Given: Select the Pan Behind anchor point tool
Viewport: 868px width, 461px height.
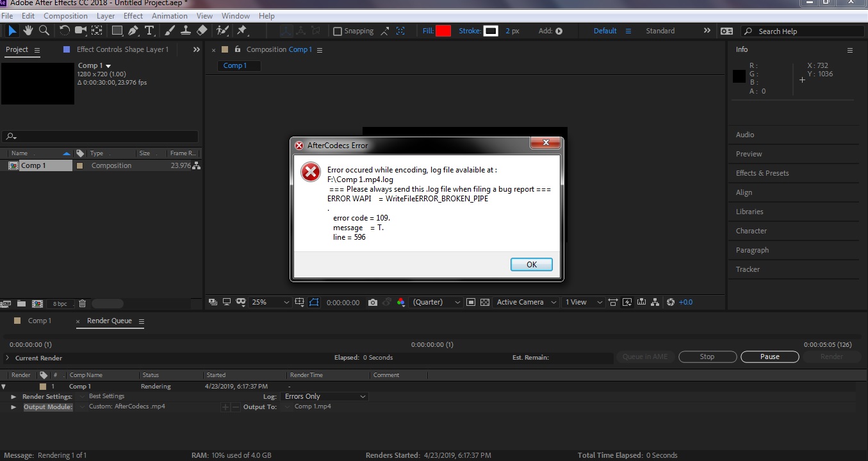Looking at the screenshot, I should 97,30.
